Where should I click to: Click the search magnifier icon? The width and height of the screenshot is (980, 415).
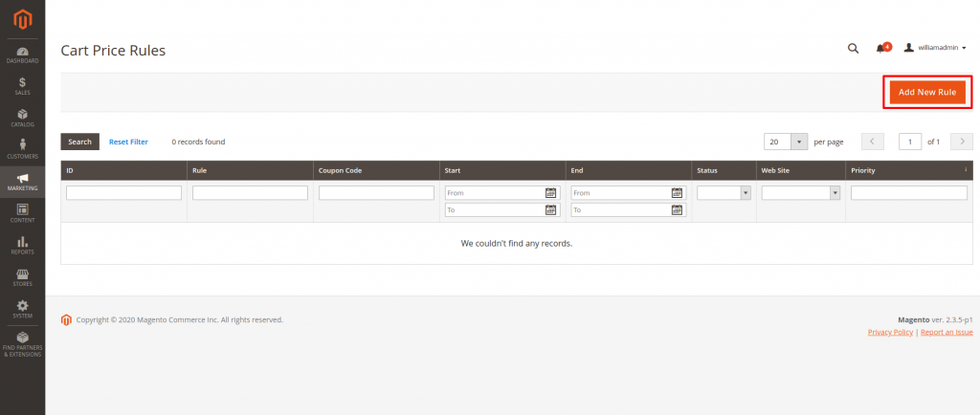click(853, 48)
